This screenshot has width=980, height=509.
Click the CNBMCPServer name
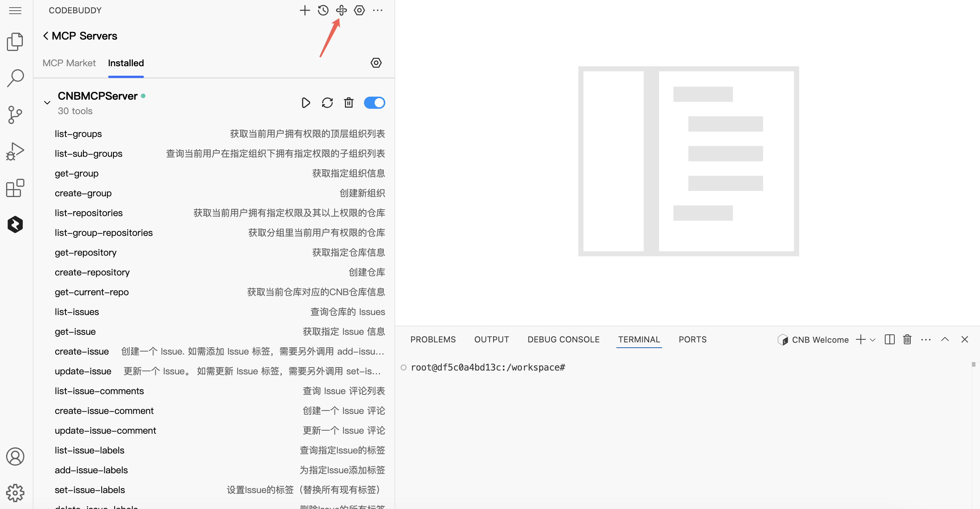click(x=97, y=96)
